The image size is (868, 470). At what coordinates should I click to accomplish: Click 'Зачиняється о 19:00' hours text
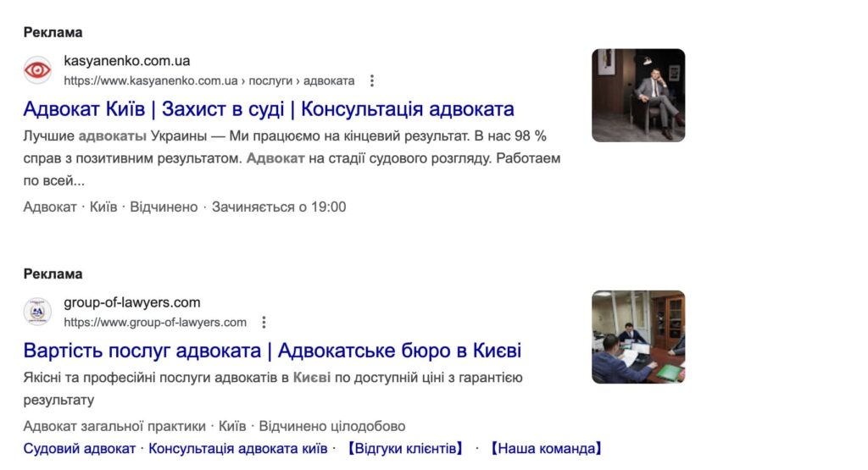coord(279,207)
